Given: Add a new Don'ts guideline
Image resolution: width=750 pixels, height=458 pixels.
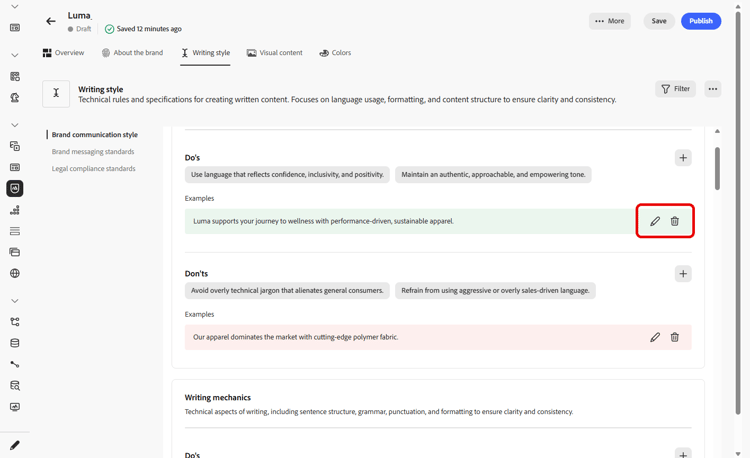Looking at the screenshot, I should [683, 274].
